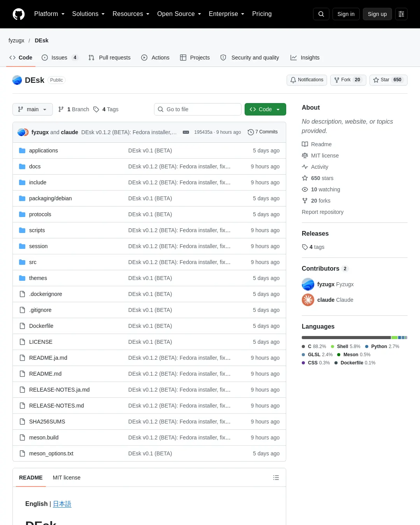The image size is (420, 525).
Task: Select the MIT license tab in README panel
Action: [x=66, y=478]
